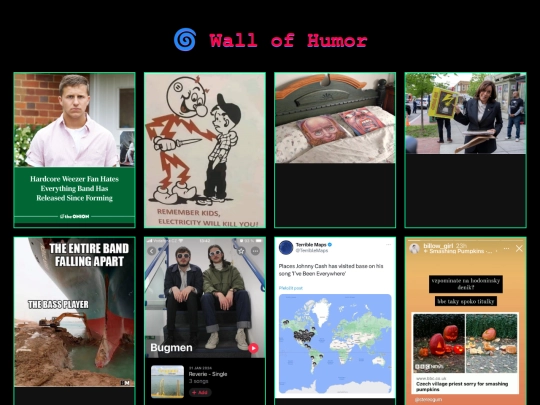Click THE ENTIRE BAND FALLING APART caption
Image resolution: width=540 pixels, height=405 pixels.
[89, 255]
